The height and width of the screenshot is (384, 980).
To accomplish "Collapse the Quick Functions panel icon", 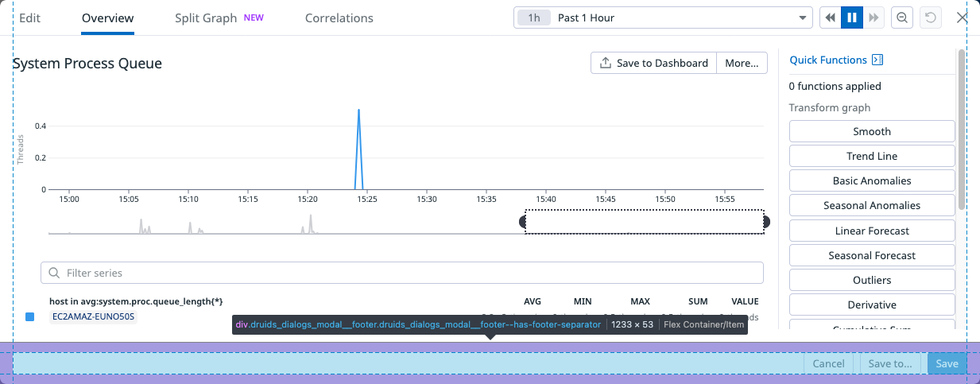I will tap(877, 60).
